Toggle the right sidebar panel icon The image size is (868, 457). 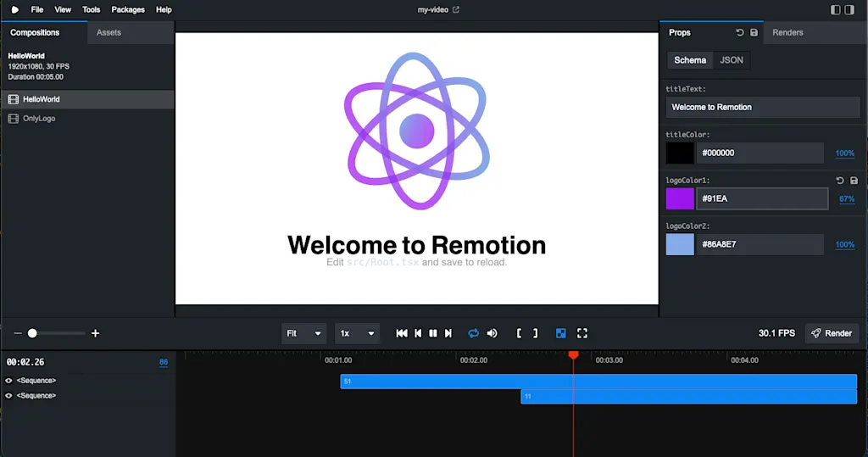(x=849, y=9)
